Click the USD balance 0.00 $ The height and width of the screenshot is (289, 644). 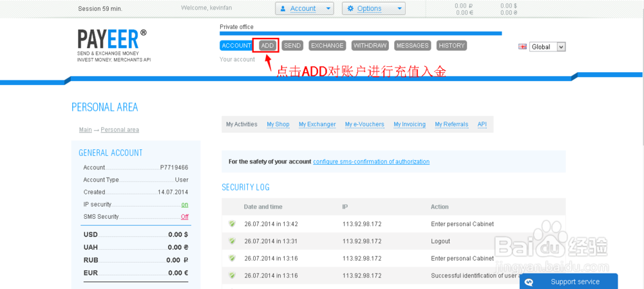pyautogui.click(x=178, y=235)
